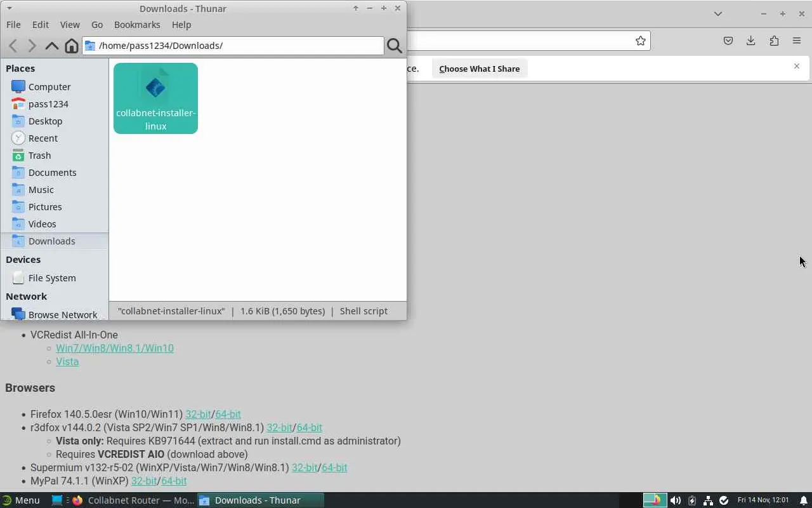Click the Browse Network icon

18,314
